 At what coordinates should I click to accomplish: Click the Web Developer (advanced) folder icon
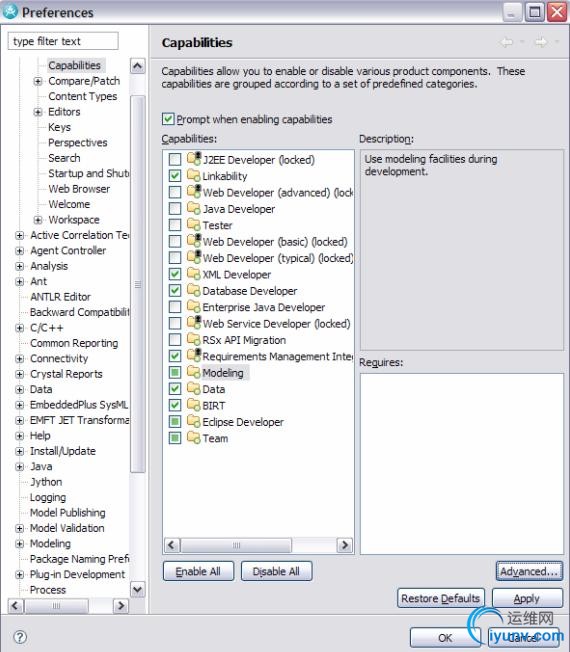pyautogui.click(x=194, y=192)
